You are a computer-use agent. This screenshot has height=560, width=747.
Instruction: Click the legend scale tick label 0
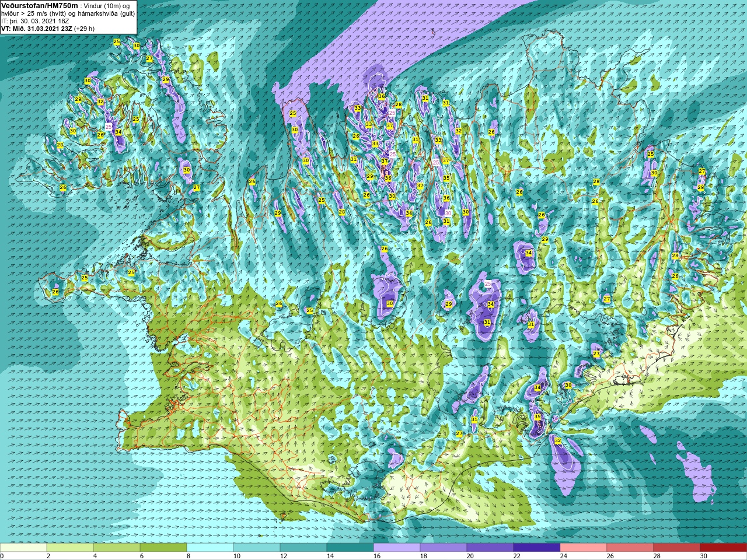[x=2, y=556]
